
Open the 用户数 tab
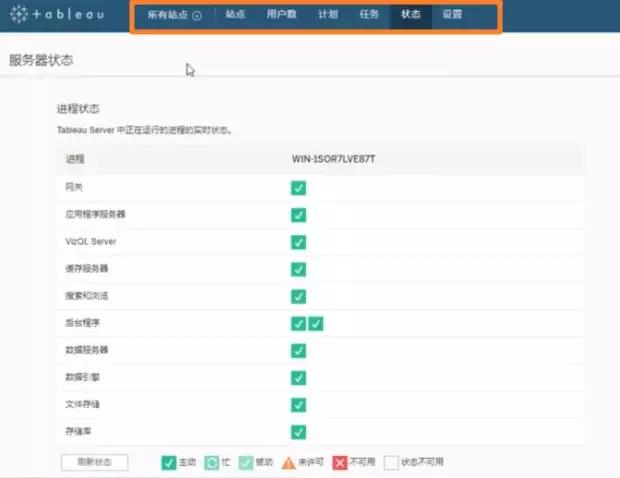(283, 16)
